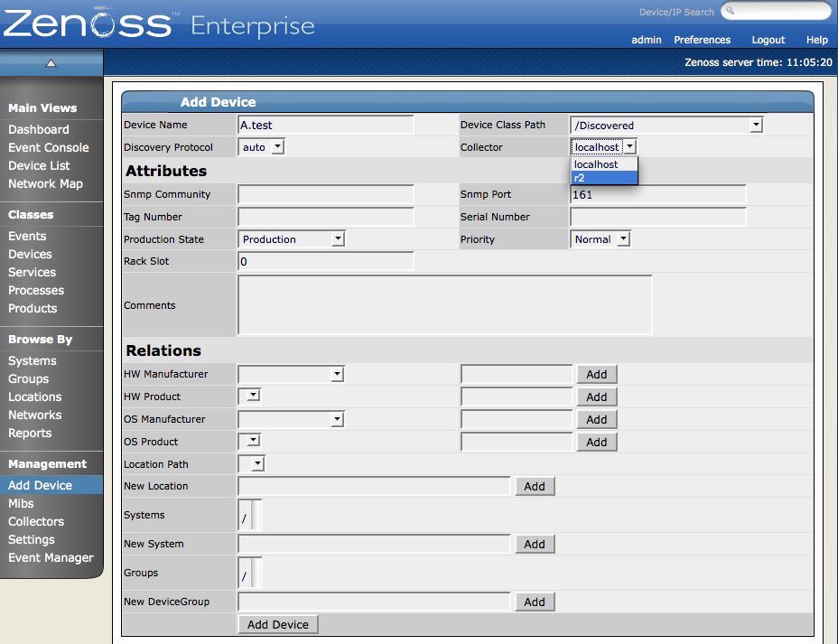838x644 pixels.
Task: Select '/' in Systems list box
Action: tap(245, 518)
